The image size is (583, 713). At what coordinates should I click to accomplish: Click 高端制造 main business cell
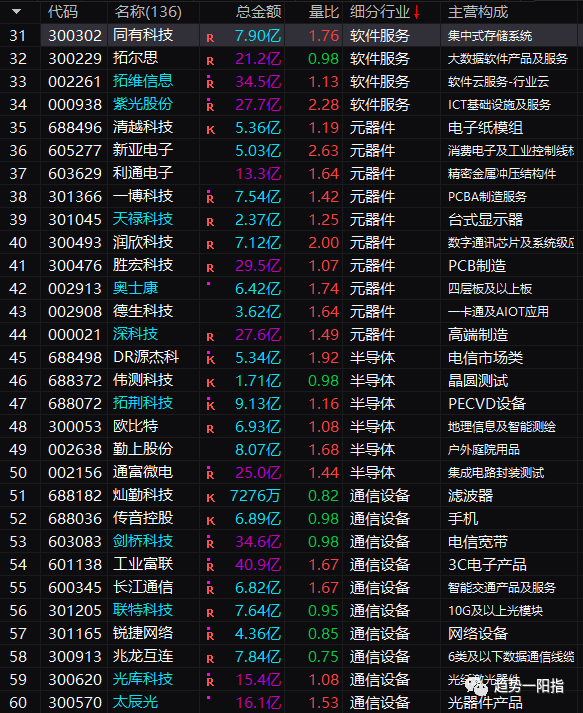pos(478,335)
